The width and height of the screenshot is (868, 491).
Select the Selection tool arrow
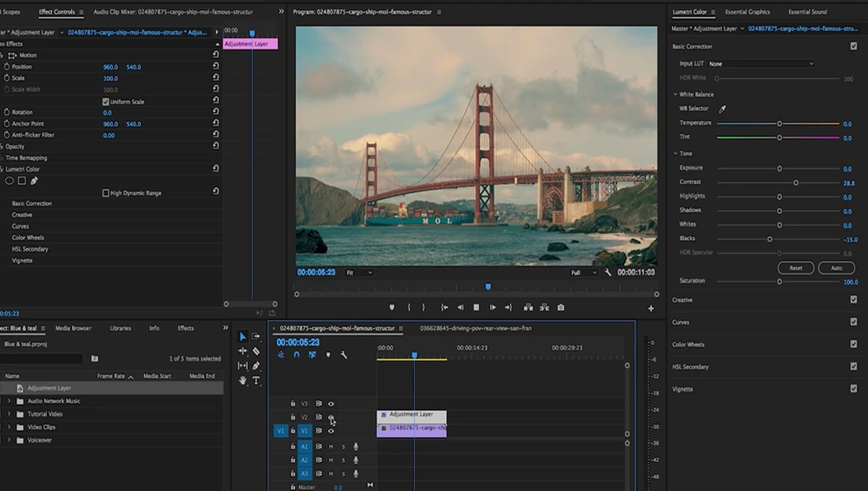(x=242, y=336)
